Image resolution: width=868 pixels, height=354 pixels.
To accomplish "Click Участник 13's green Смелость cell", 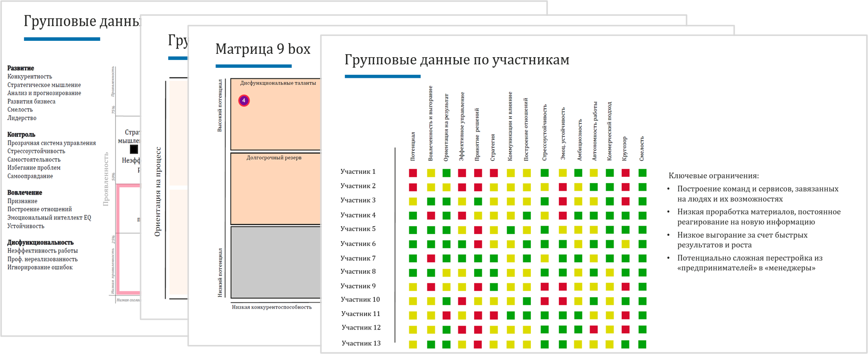I will click(642, 344).
